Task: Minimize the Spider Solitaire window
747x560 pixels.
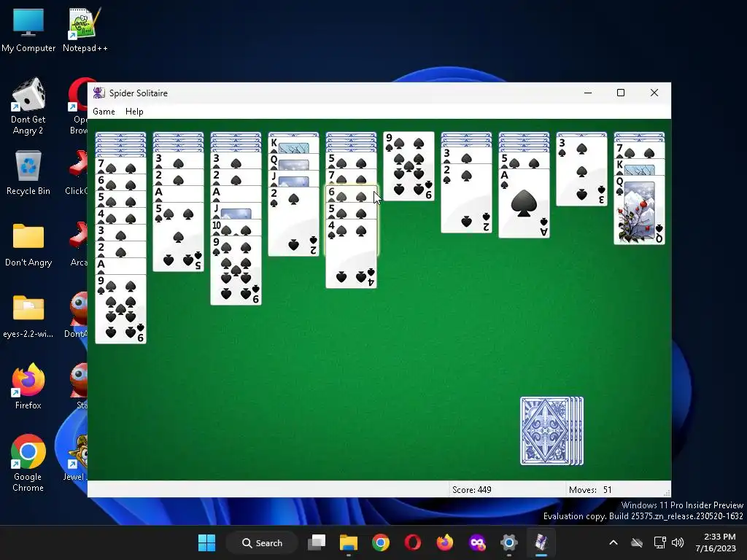Action: 588,93
